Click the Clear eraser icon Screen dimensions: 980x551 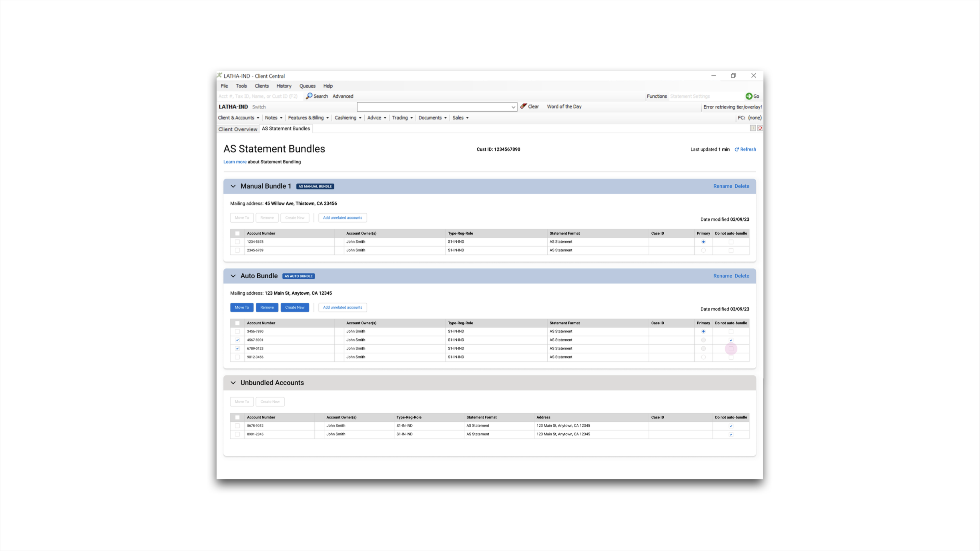coord(524,107)
